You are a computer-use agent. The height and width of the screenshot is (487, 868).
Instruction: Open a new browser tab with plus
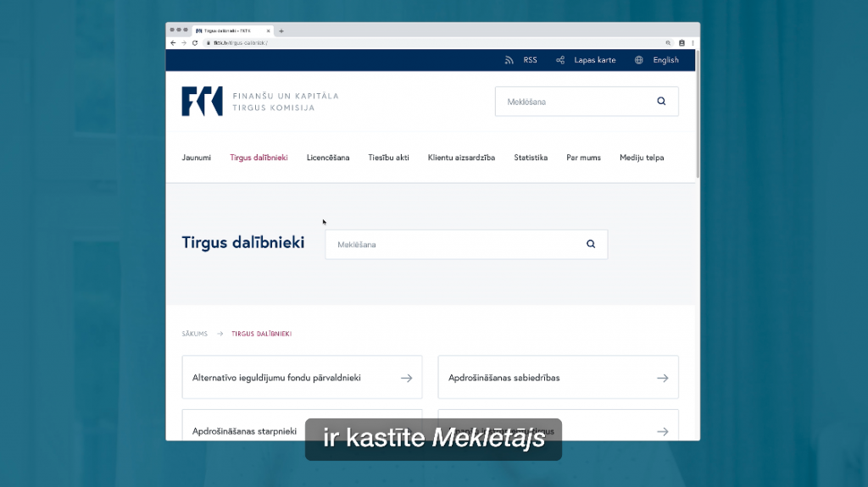[x=281, y=31]
